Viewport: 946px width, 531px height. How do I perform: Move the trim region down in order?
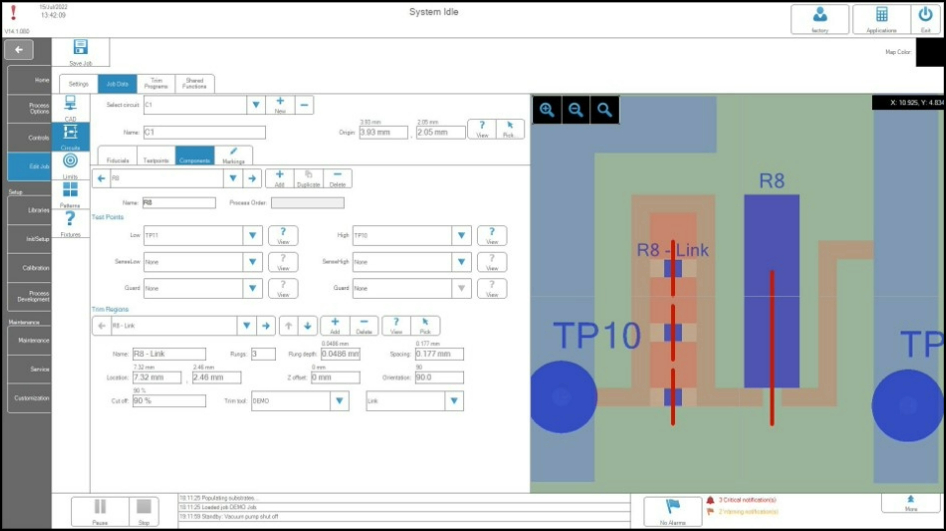[x=309, y=326]
